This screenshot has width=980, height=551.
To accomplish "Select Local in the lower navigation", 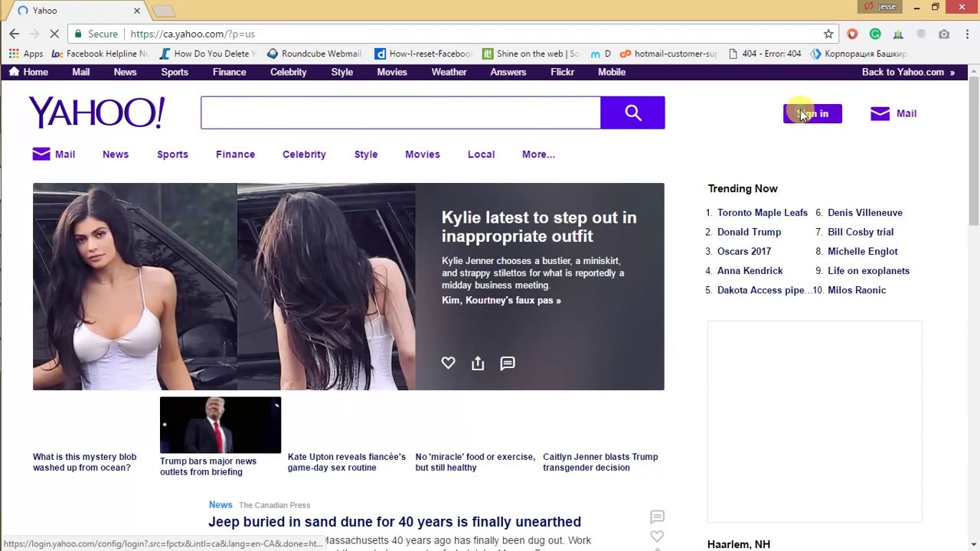I will [x=481, y=154].
